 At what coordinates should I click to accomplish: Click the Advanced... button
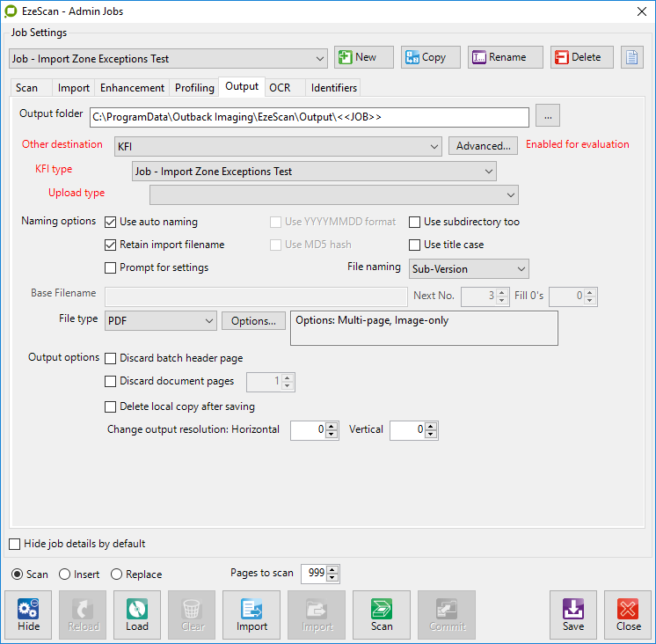click(x=483, y=146)
